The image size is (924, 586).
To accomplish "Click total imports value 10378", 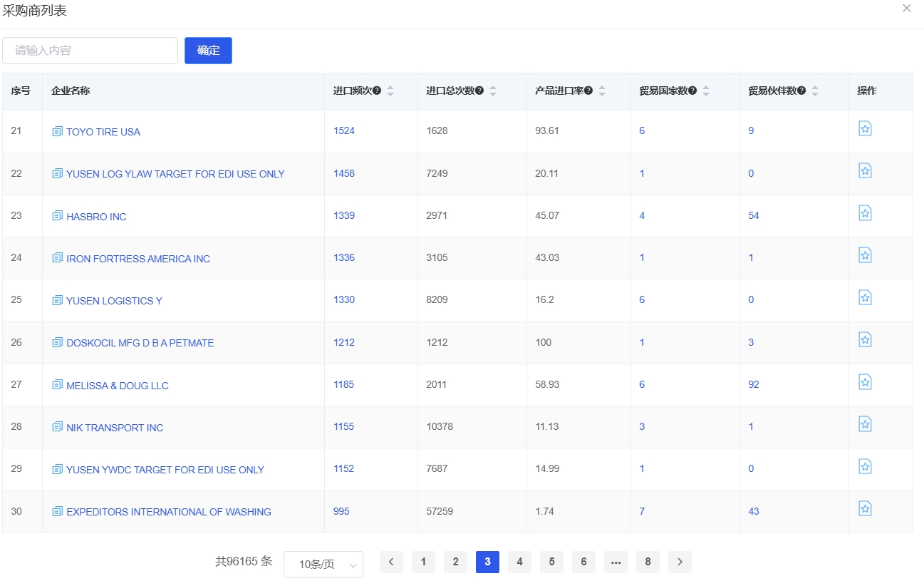I will tap(440, 426).
